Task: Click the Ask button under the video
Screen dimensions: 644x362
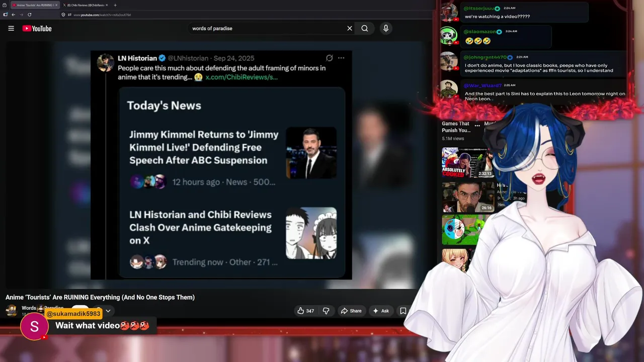Action: [x=380, y=311]
